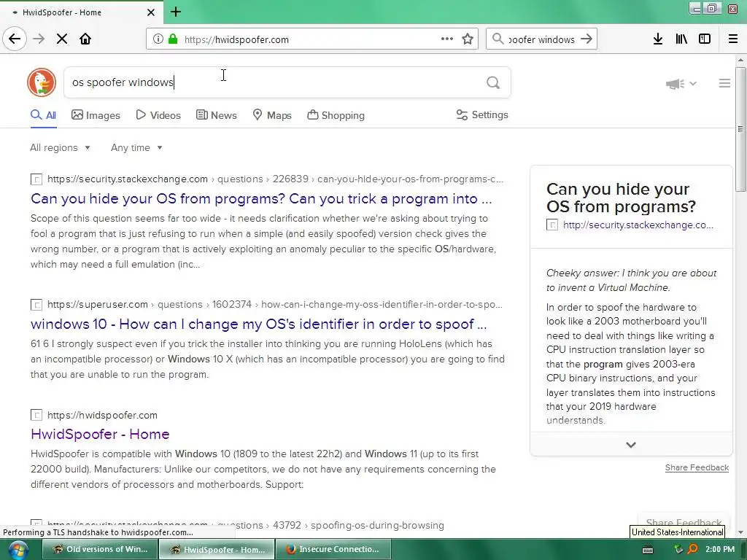Click favicon beside hwidspoofer.com result

(36, 415)
